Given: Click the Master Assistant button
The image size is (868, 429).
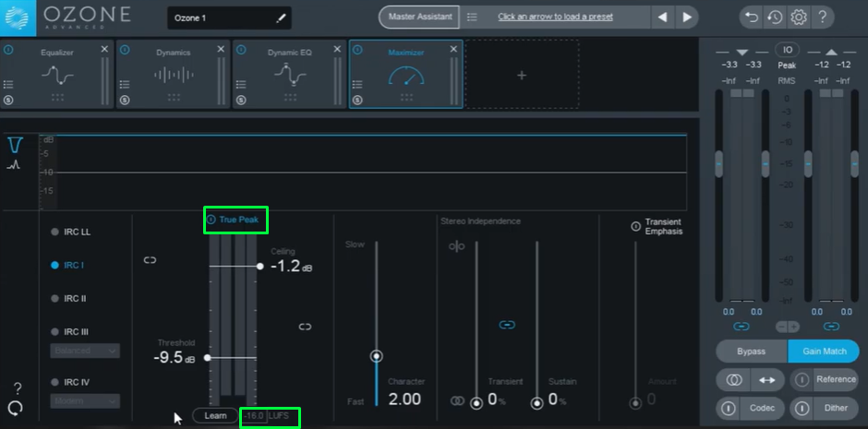Looking at the screenshot, I should tap(420, 17).
